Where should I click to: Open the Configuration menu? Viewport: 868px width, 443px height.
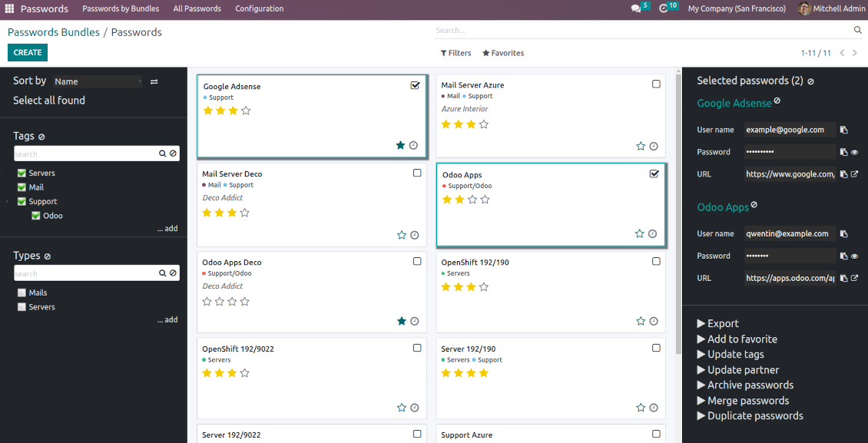pos(259,9)
